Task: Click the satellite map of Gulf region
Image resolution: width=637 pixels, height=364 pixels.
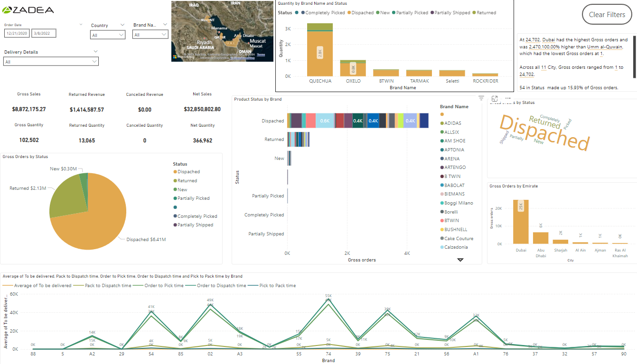Action: [222, 31]
